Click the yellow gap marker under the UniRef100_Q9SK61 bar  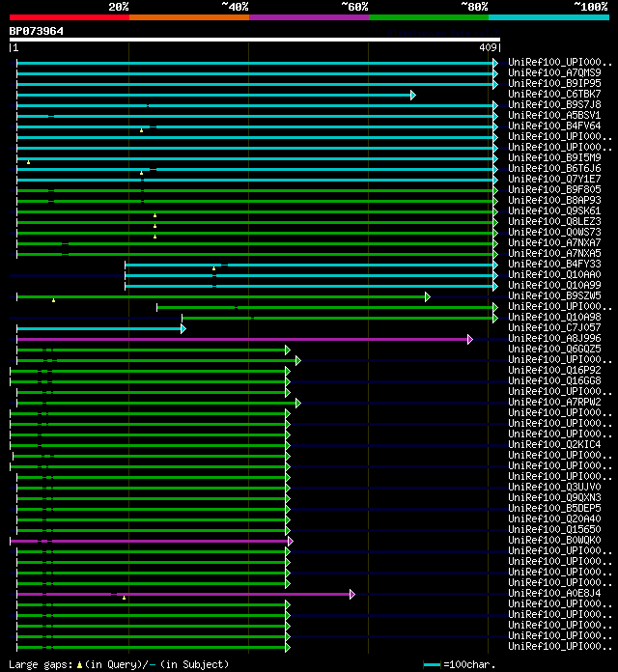154,215
